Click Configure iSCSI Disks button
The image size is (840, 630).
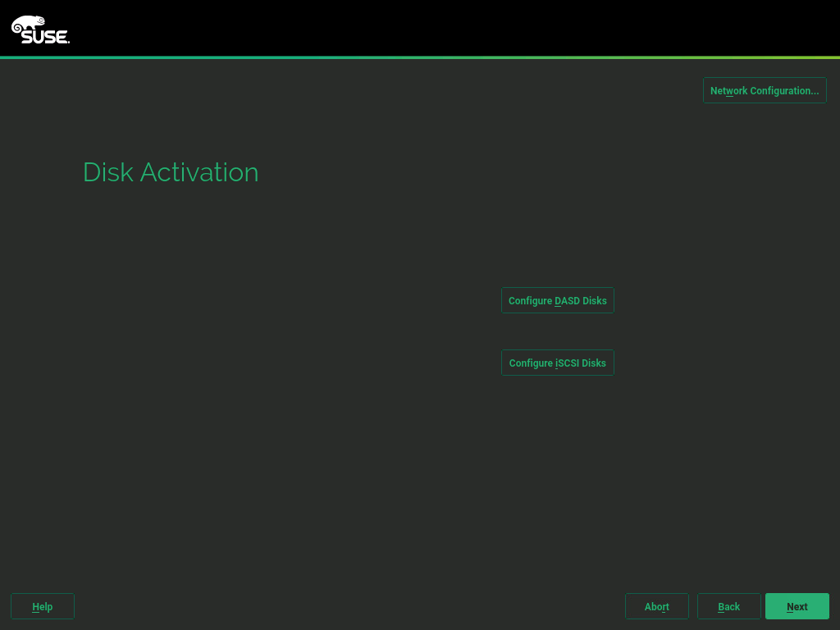tap(557, 363)
